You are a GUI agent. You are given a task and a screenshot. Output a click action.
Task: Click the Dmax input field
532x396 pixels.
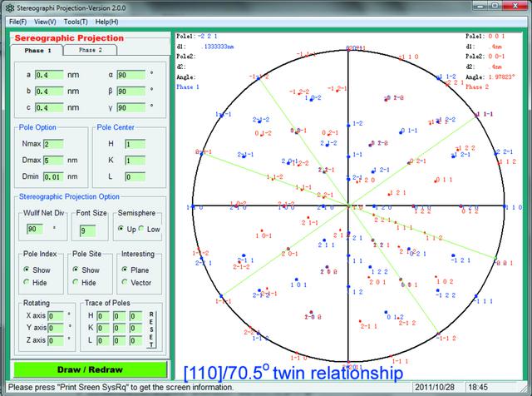click(x=53, y=161)
